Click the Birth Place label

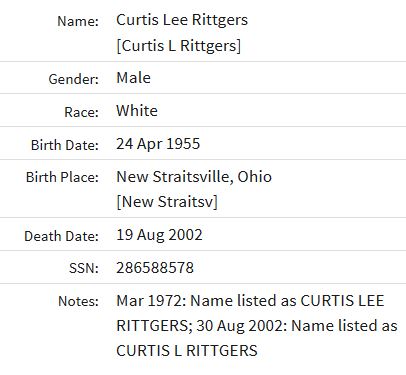tap(62, 177)
